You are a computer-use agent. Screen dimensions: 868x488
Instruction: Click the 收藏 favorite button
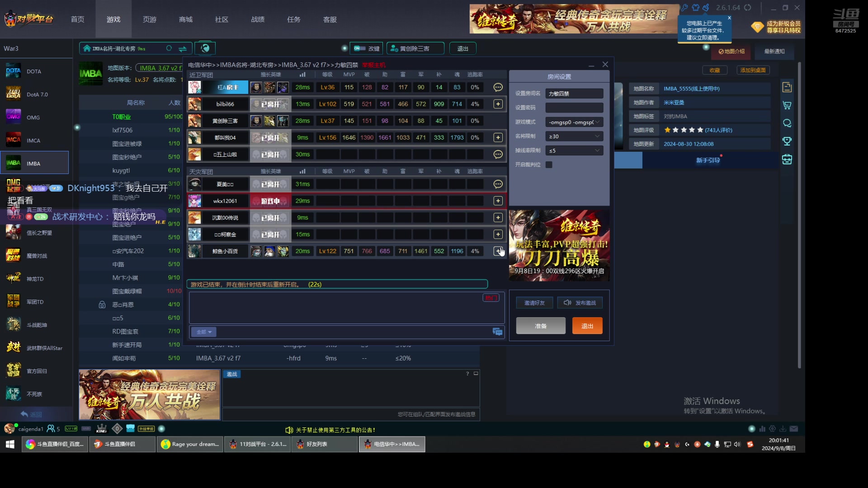[x=715, y=70]
